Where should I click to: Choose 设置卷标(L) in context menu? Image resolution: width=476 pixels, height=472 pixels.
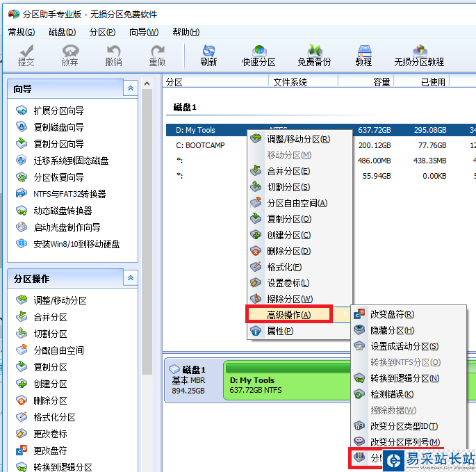coord(299,283)
